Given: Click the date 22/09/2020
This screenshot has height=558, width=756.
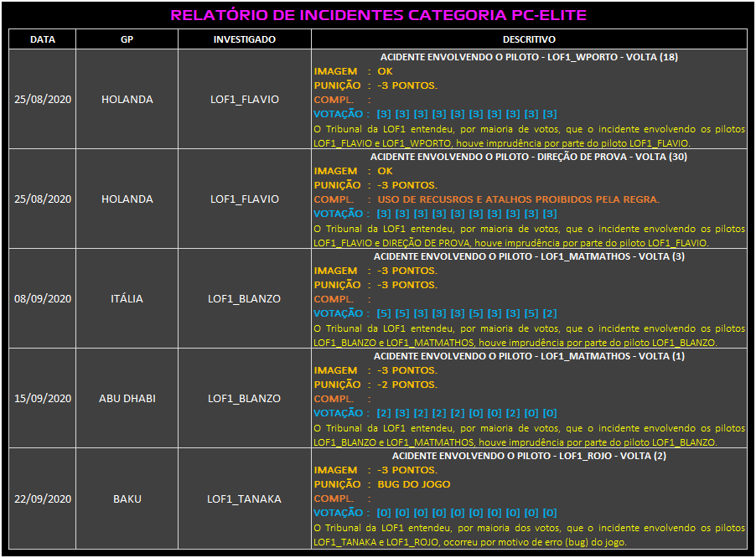Looking at the screenshot, I should (x=43, y=499).
